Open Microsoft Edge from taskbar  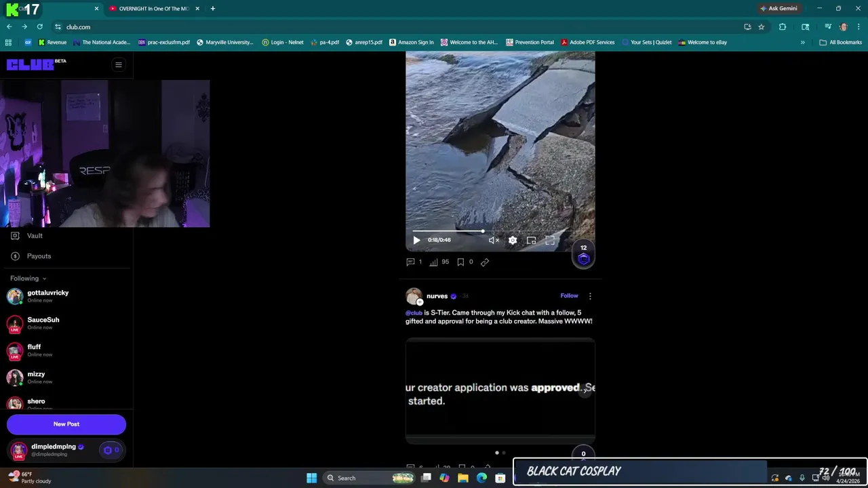point(481,478)
